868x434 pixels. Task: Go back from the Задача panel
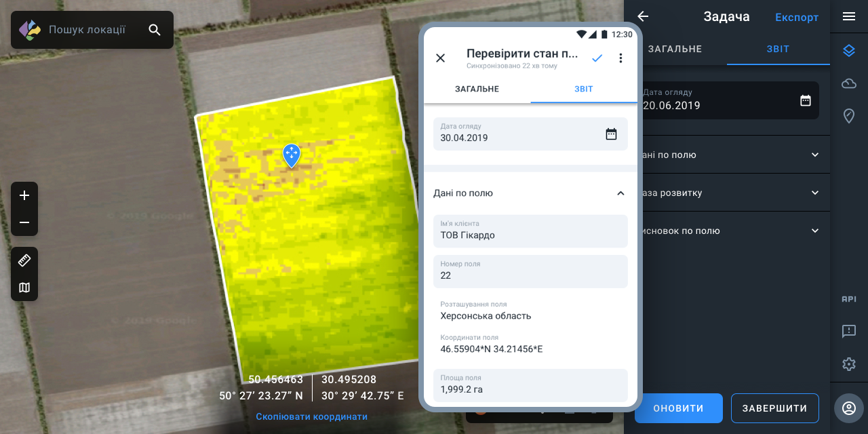pyautogui.click(x=643, y=17)
